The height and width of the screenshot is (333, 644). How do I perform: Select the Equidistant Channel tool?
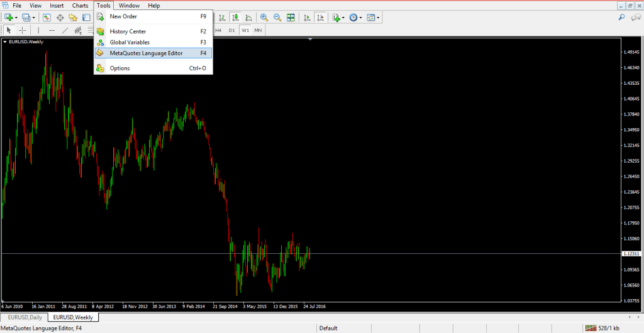coord(78,30)
